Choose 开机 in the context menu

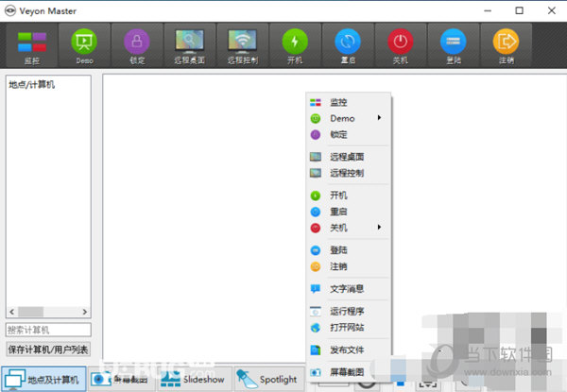tap(348, 196)
